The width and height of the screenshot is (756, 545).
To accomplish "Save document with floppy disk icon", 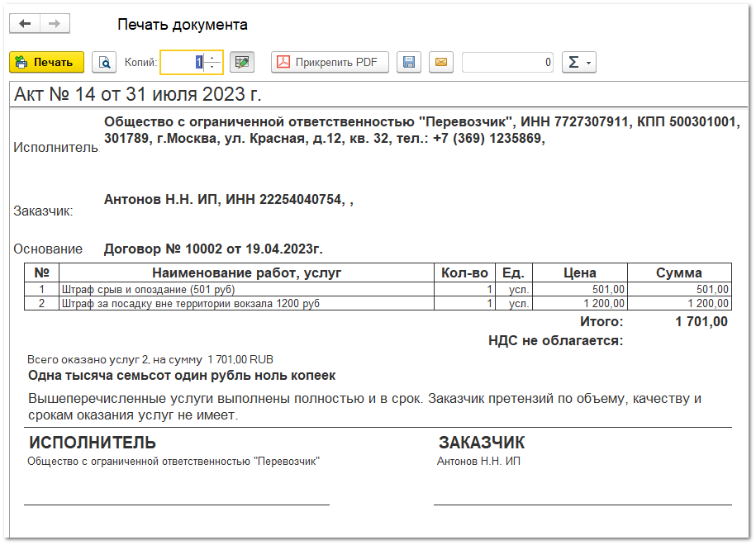I will point(409,63).
